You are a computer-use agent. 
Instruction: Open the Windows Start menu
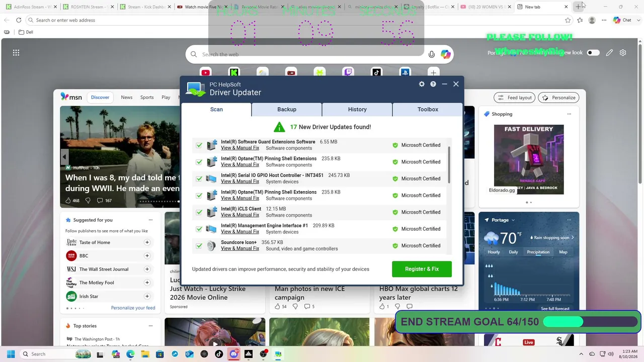[x=11, y=354]
